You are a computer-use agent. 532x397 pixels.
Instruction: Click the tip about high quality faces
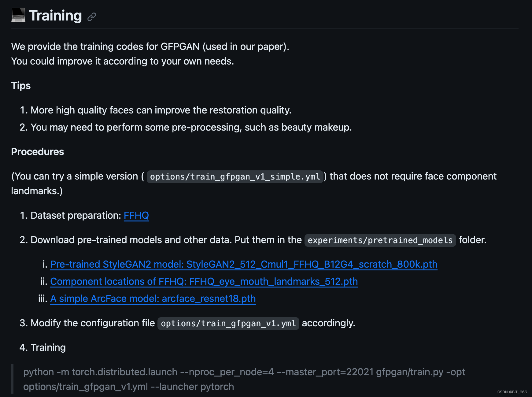tap(161, 110)
